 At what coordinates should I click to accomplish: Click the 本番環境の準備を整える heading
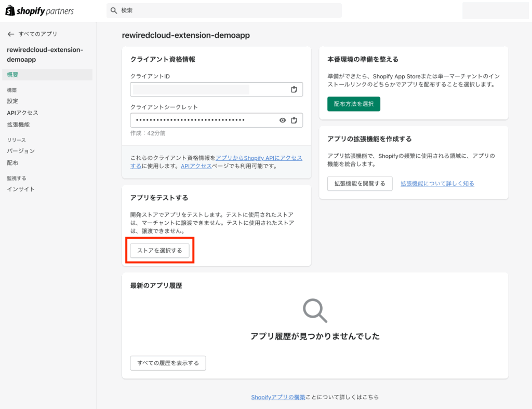point(363,59)
